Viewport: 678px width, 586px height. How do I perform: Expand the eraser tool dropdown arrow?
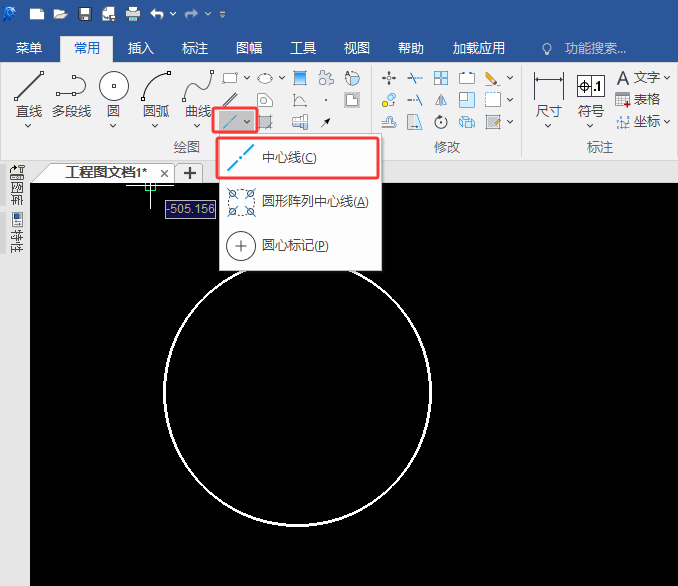[x=510, y=78]
